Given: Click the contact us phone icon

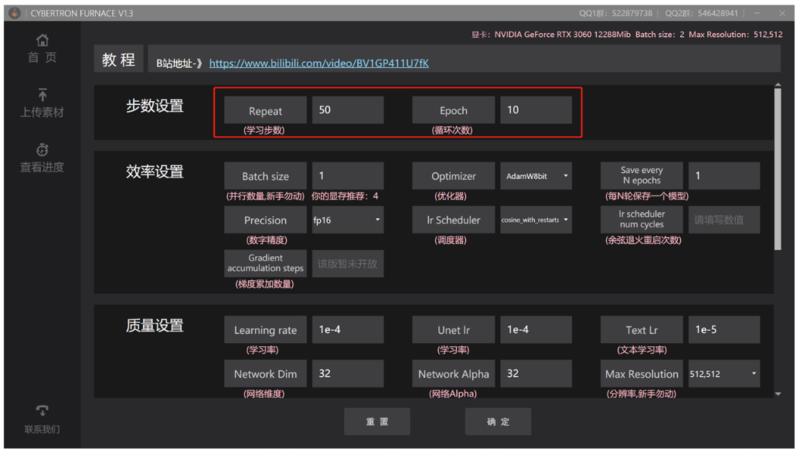Looking at the screenshot, I should (x=42, y=410).
